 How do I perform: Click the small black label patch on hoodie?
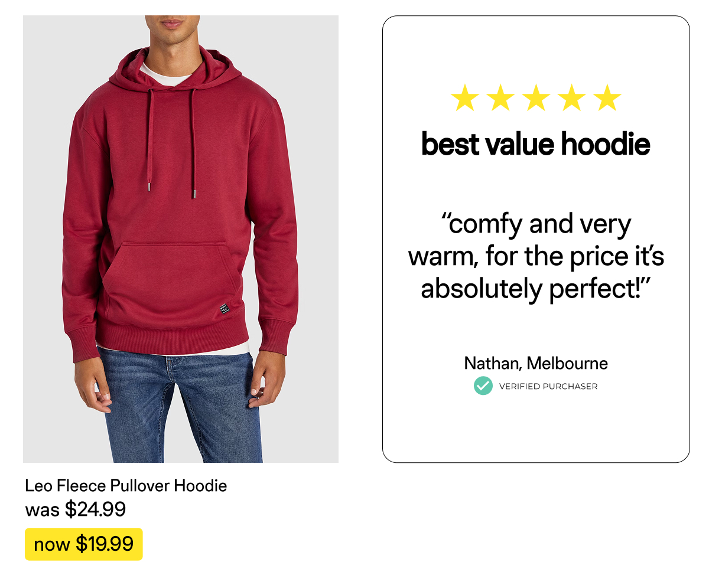[223, 308]
